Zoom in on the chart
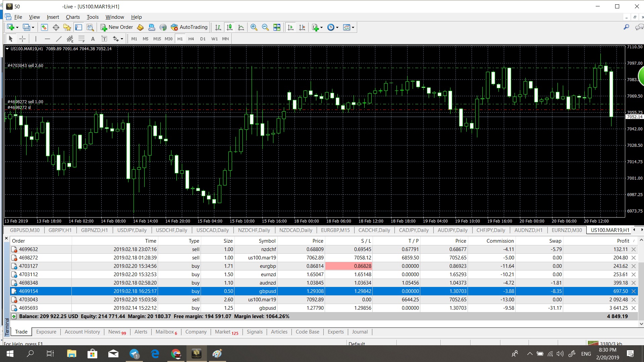The height and width of the screenshot is (362, 644). coord(254,27)
